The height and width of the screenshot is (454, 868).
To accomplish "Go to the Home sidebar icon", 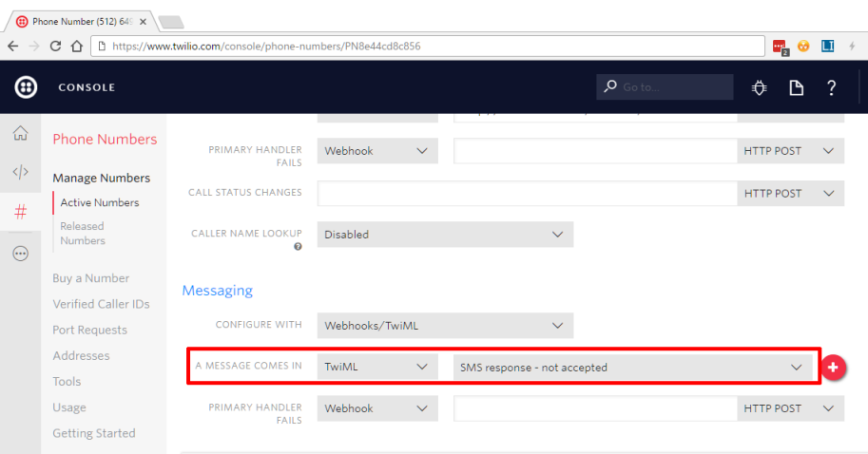I will [x=20, y=134].
